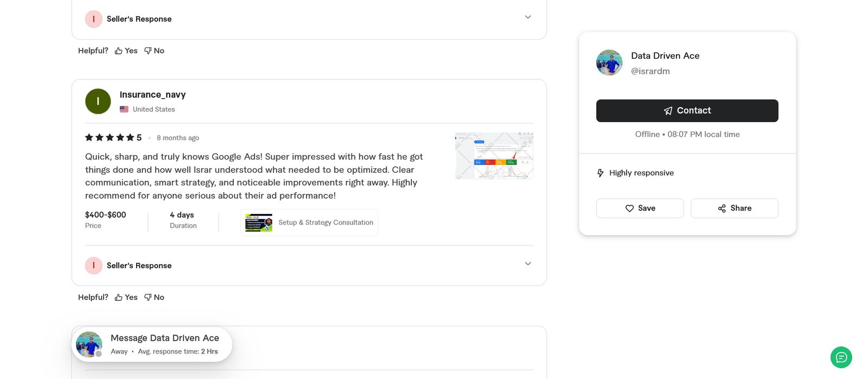Click the lightning bolt next to Highly responsive

600,173
